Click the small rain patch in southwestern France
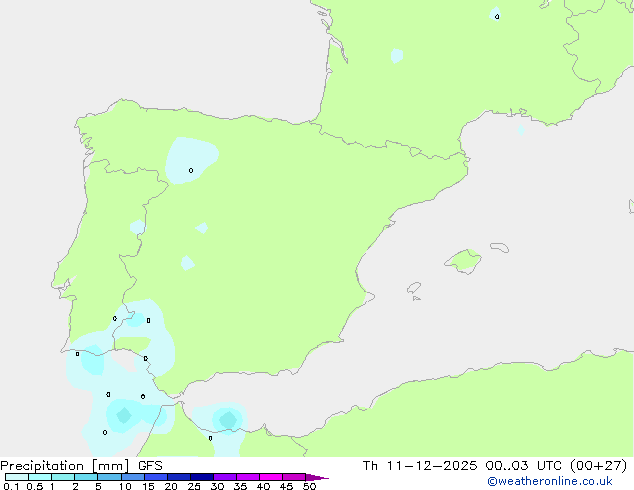634x490 pixels. pyautogui.click(x=397, y=55)
